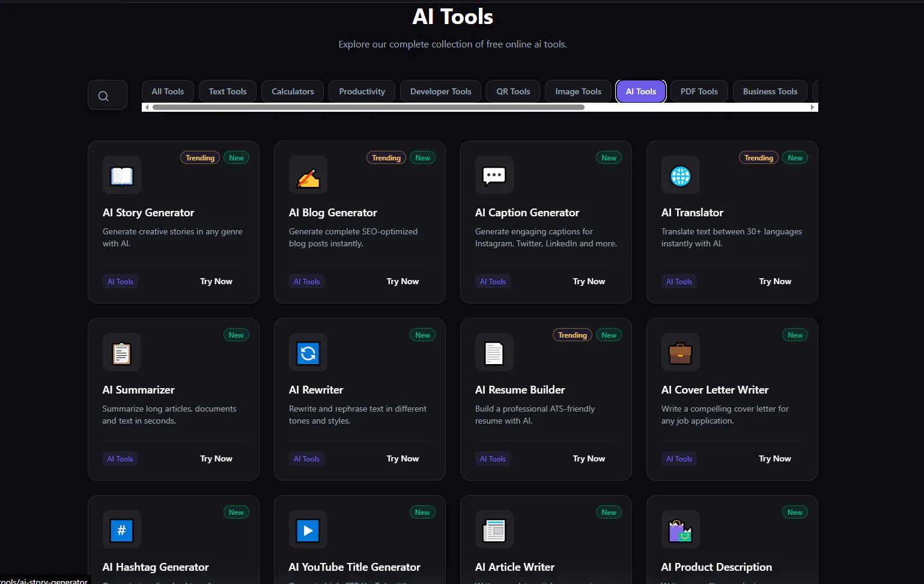Select the Text Tools category tab
The image size is (924, 584).
[x=228, y=91]
